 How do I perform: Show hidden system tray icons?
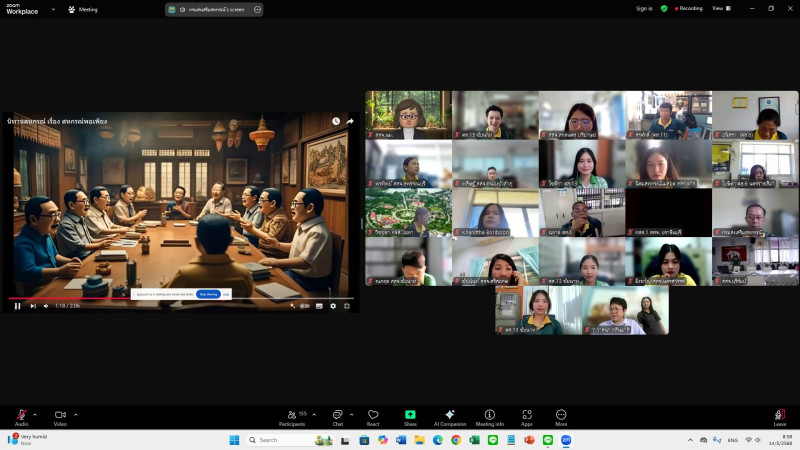[690, 440]
